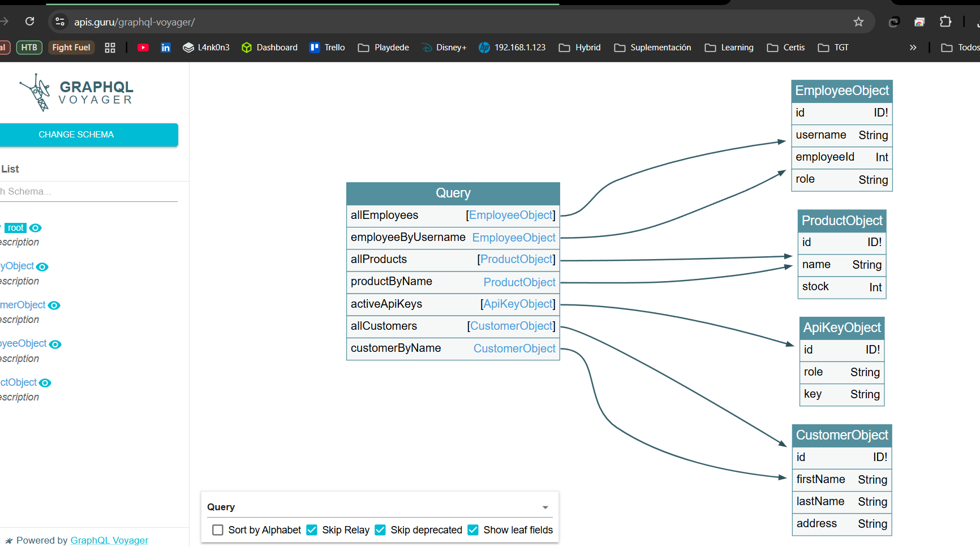Enable the Sort by Alphabet checkbox
This screenshot has height=547, width=980.
coord(218,530)
